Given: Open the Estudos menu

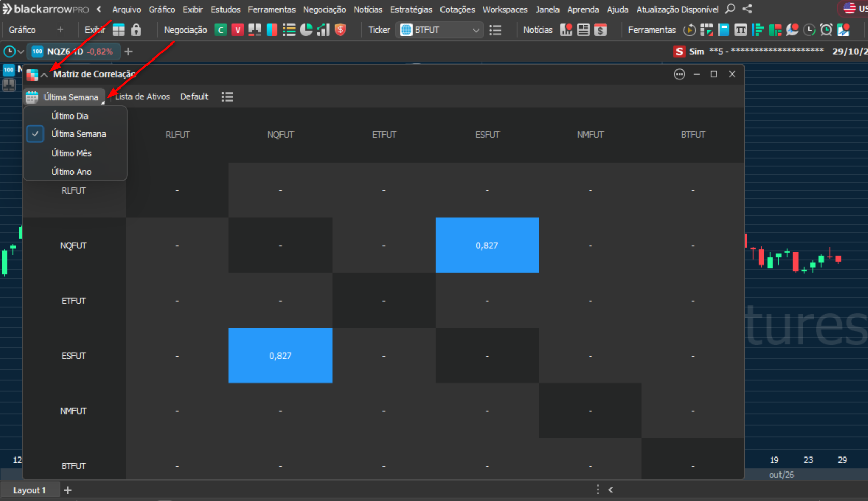Looking at the screenshot, I should point(226,9).
